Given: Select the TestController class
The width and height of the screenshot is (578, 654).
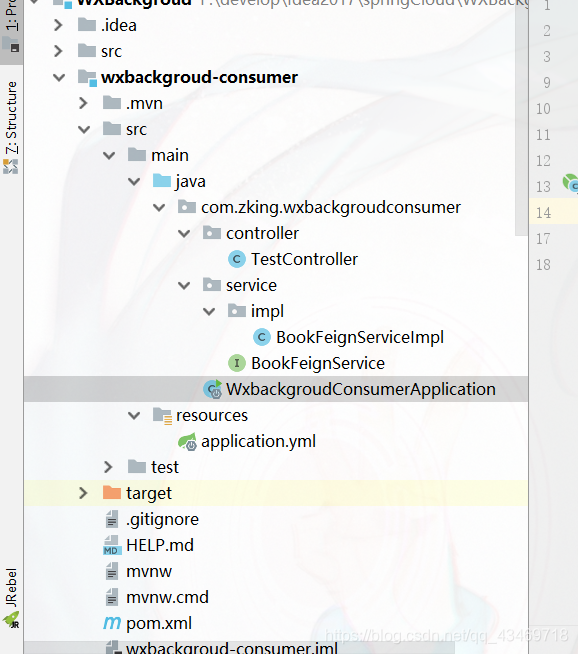Looking at the screenshot, I should point(304,259).
